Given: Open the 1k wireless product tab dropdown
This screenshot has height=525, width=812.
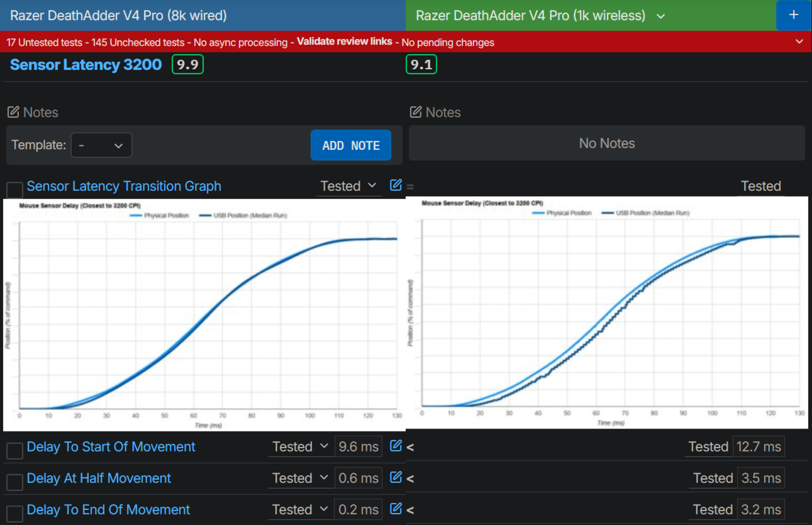Looking at the screenshot, I should point(660,16).
